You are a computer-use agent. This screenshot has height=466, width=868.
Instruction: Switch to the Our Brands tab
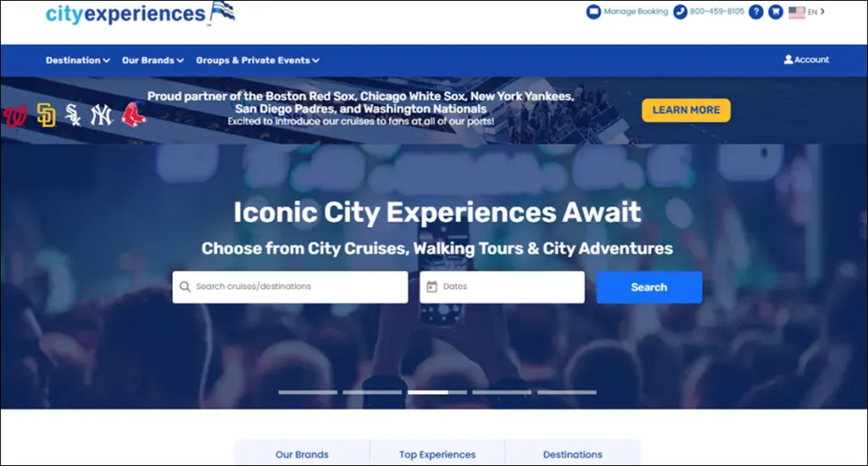303,454
